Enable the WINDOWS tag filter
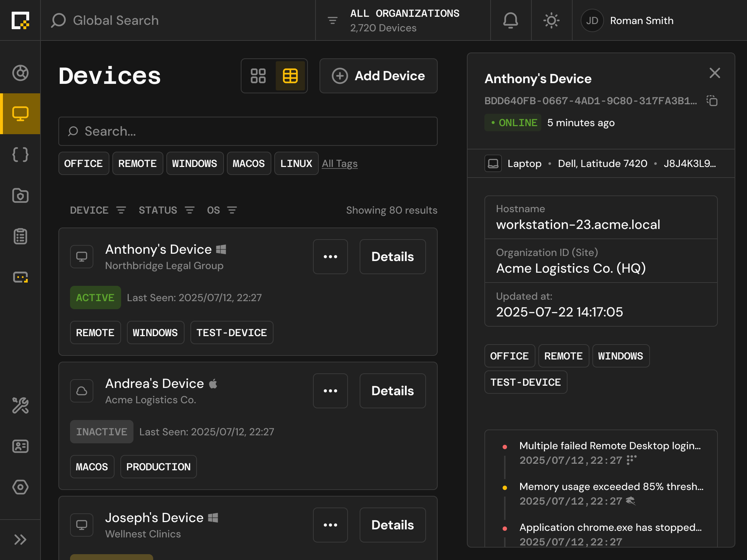The width and height of the screenshot is (747, 560). click(x=195, y=163)
